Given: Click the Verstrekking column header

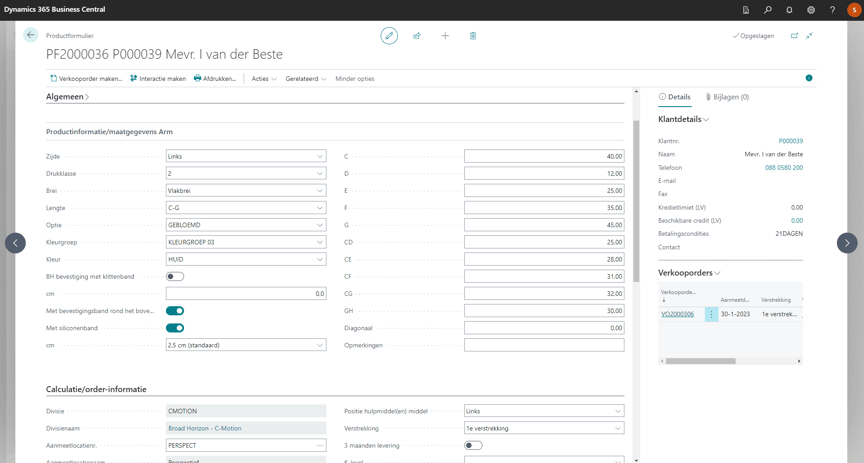Looking at the screenshot, I should click(776, 300).
